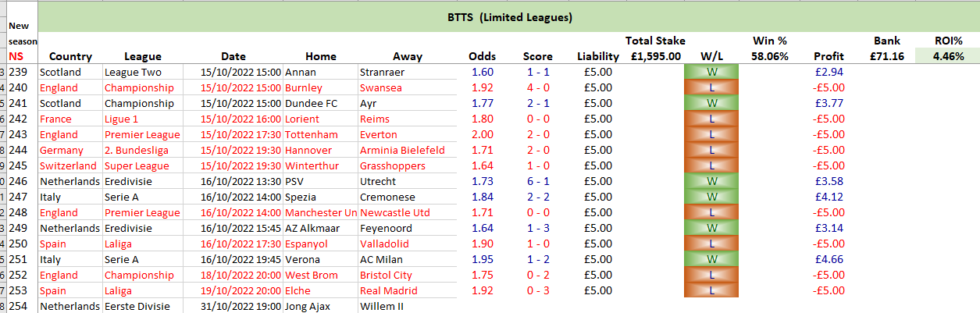Click the green ROI 4.46% cell
The image size is (980, 313).
point(949,56)
